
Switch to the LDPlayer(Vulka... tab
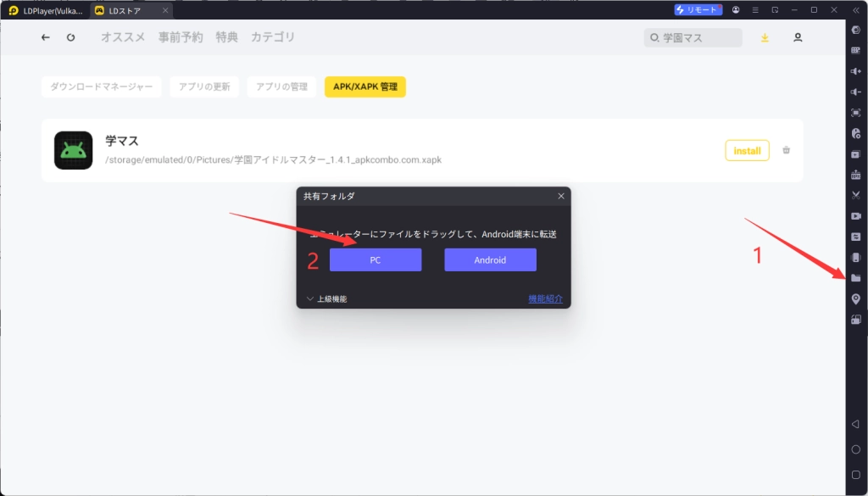(47, 10)
